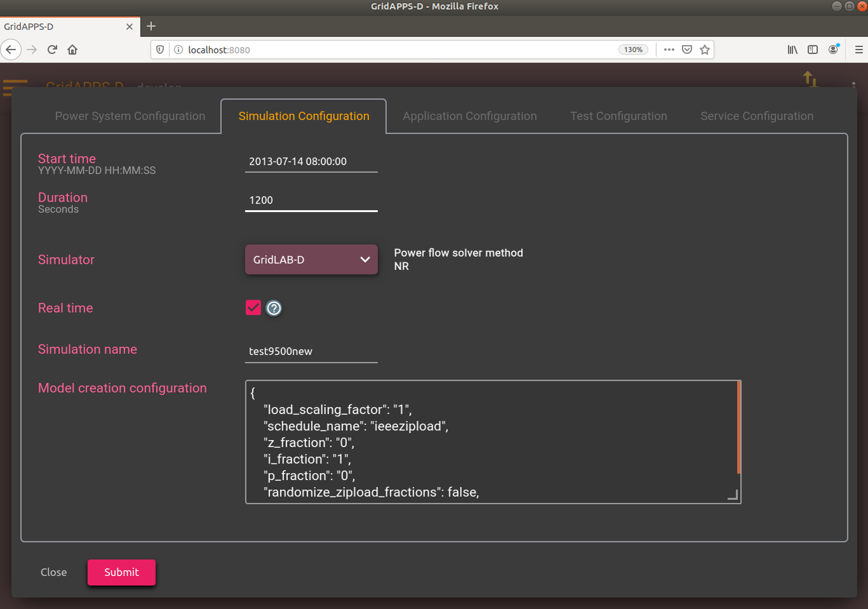The width and height of the screenshot is (868, 609).
Task: Click the Power flow solver method label
Action: pos(459,253)
